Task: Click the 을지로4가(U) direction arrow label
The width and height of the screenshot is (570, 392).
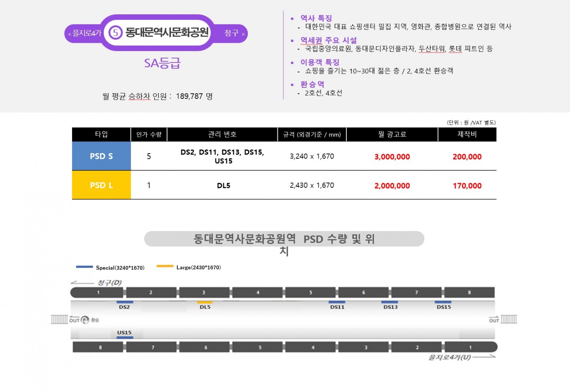Action: pos(462,357)
